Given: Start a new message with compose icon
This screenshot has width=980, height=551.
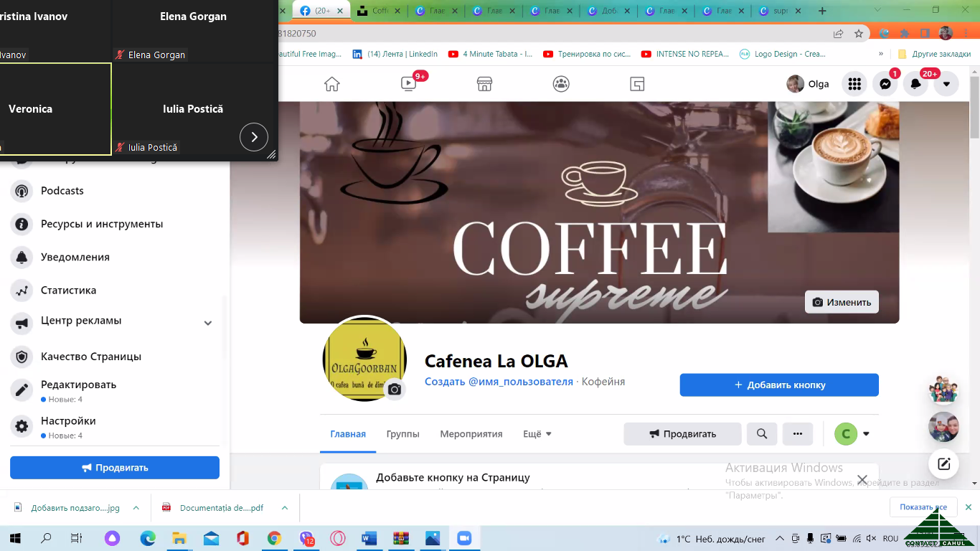Looking at the screenshot, I should tap(943, 463).
